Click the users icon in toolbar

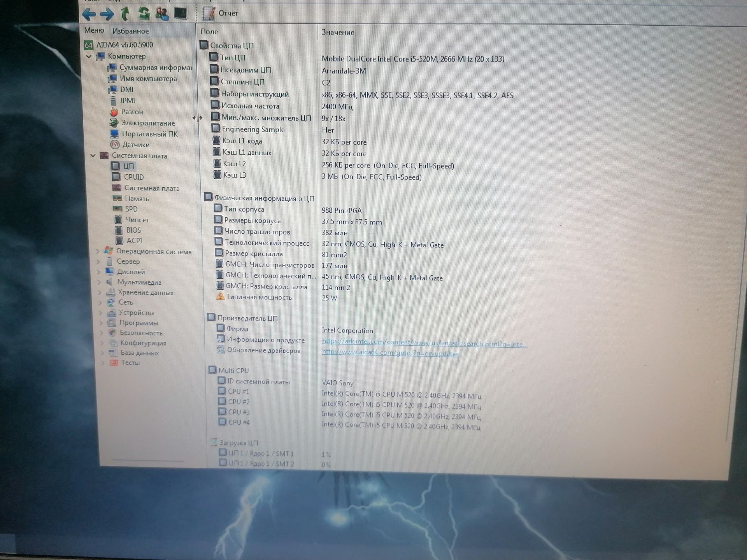point(162,14)
